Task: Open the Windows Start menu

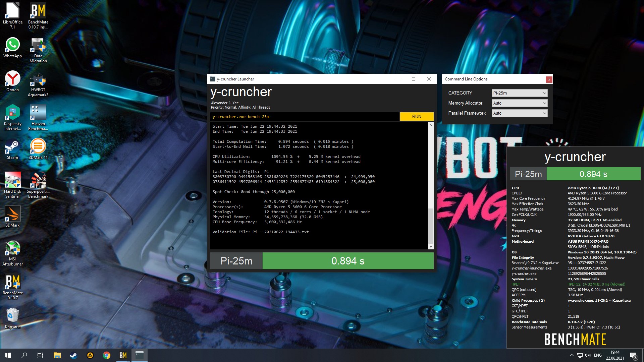Action: [x=8, y=355]
